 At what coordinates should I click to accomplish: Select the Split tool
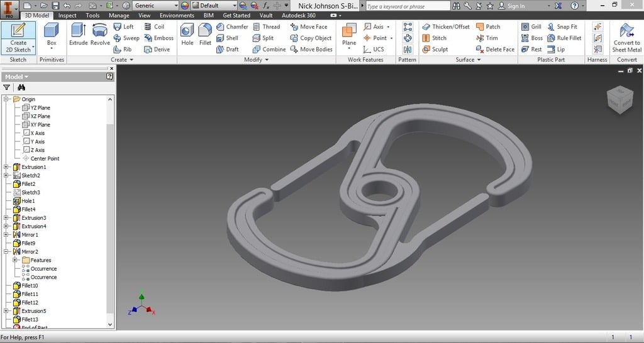click(x=264, y=38)
